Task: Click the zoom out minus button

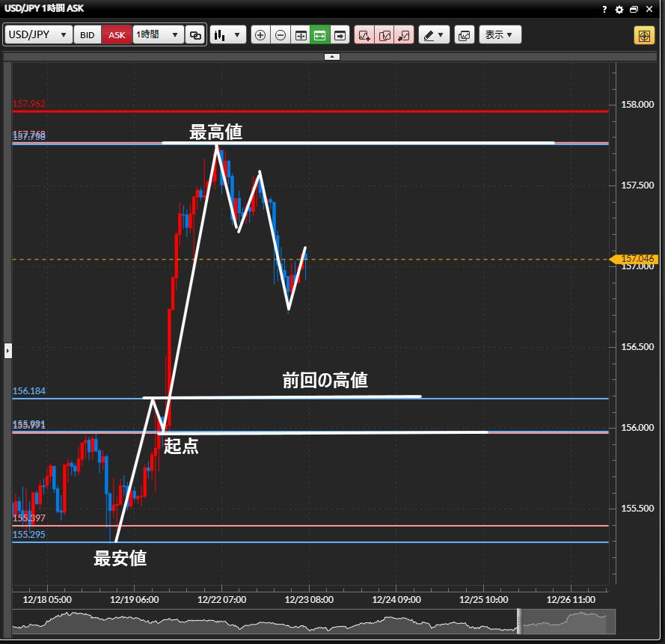Action: tap(281, 35)
